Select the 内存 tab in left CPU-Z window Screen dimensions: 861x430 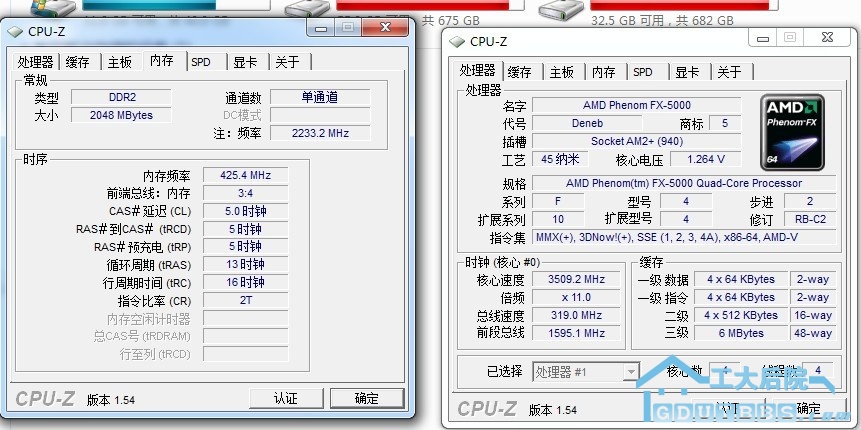point(162,60)
